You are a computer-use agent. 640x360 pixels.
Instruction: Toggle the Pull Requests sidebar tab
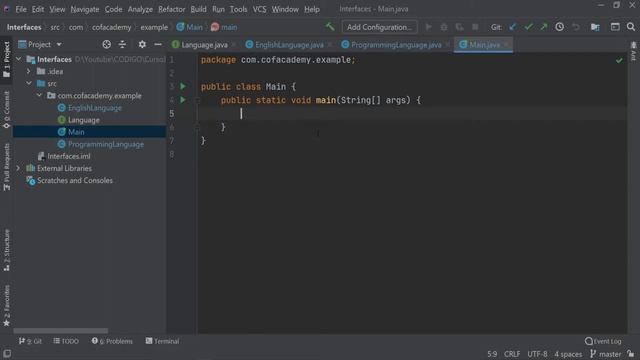[7, 167]
